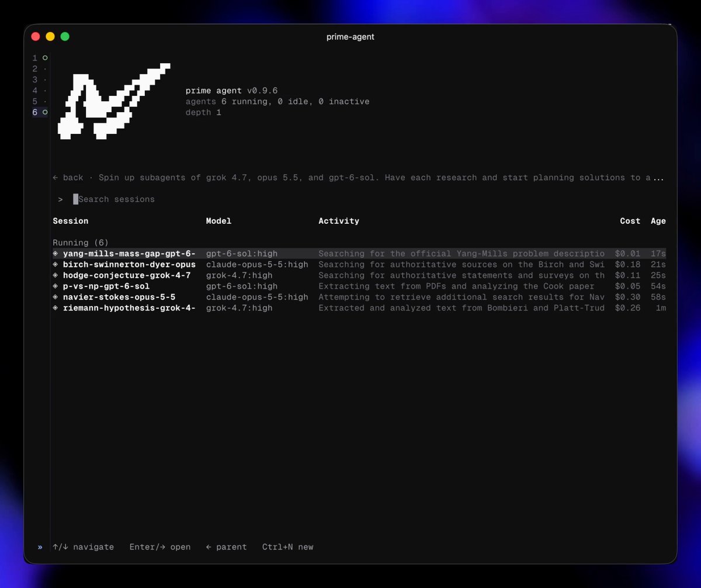The width and height of the screenshot is (701, 588).
Task: Click claude-opus-5-5:high model in birch-swinnerton row
Action: (257, 265)
